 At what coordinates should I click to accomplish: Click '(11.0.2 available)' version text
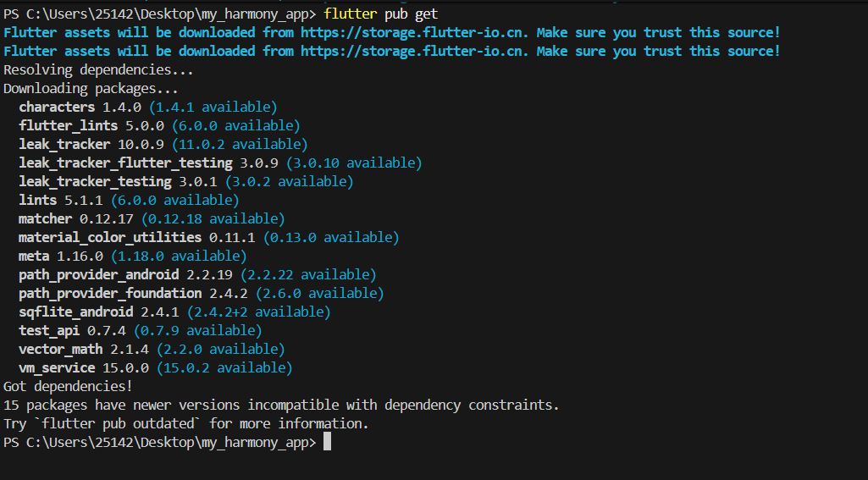click(x=240, y=145)
